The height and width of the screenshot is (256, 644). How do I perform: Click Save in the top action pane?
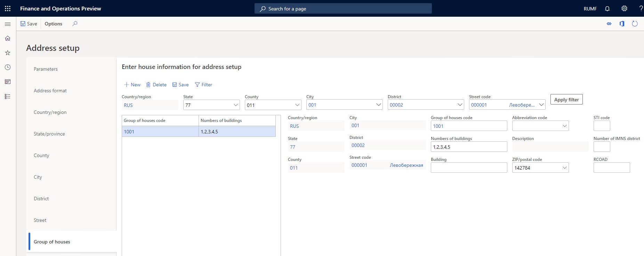tap(29, 24)
